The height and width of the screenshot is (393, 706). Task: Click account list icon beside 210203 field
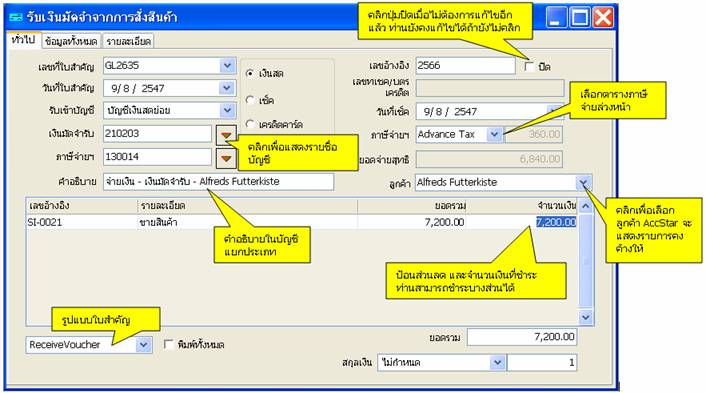coord(226,135)
